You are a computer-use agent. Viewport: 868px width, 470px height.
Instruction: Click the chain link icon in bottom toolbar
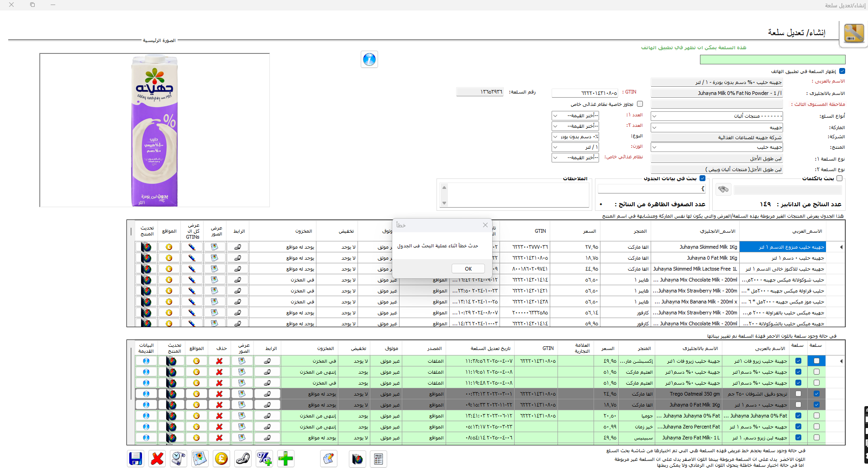coord(243,459)
